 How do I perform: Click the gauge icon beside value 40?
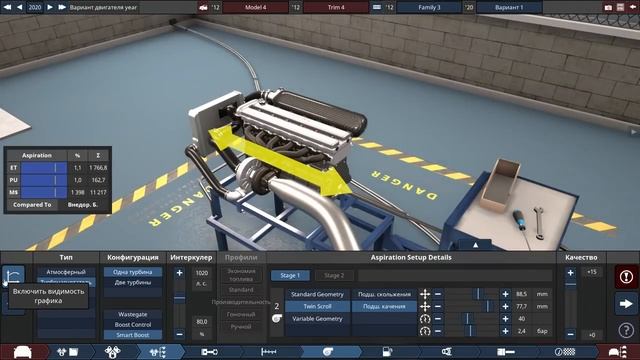(425, 319)
